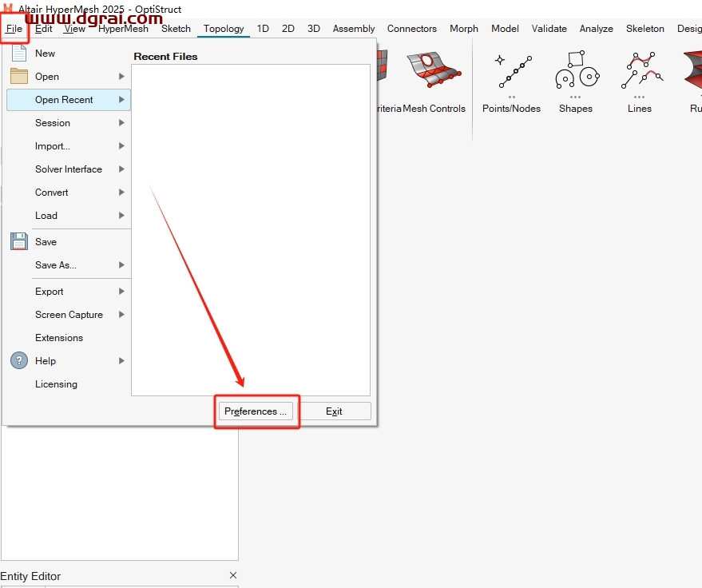
Task: Choose Save from the File menu
Action: [x=69, y=242]
